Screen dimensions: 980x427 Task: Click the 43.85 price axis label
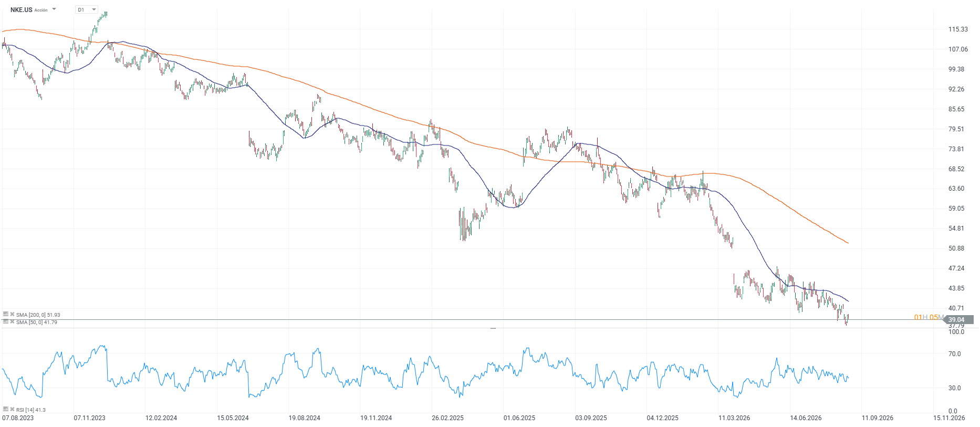[x=956, y=288]
